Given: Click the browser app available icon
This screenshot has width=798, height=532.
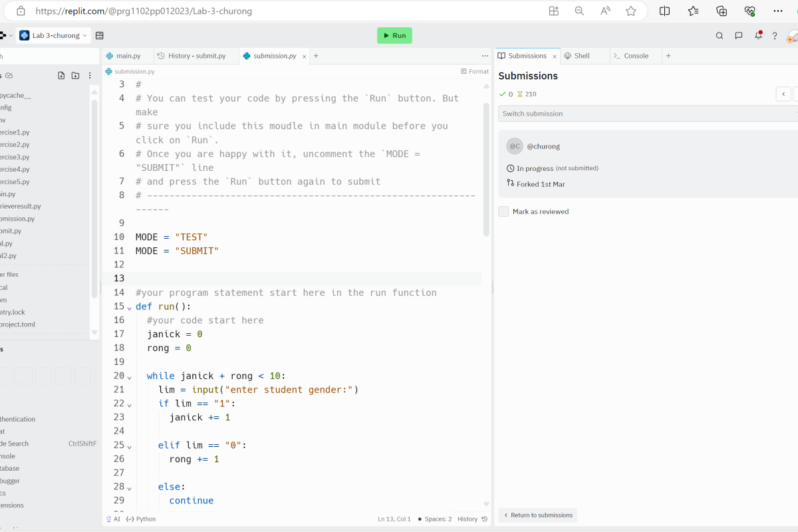Looking at the screenshot, I should point(554,11).
